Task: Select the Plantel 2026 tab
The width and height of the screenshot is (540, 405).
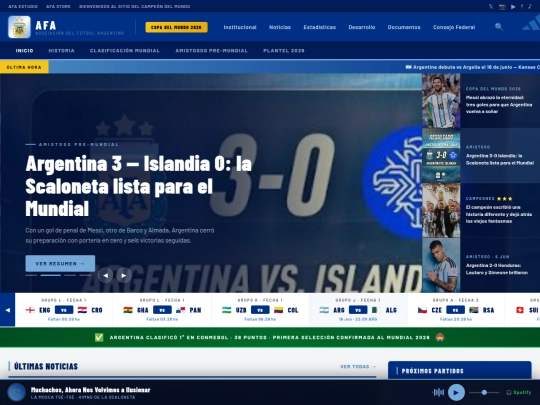Action: (x=284, y=51)
